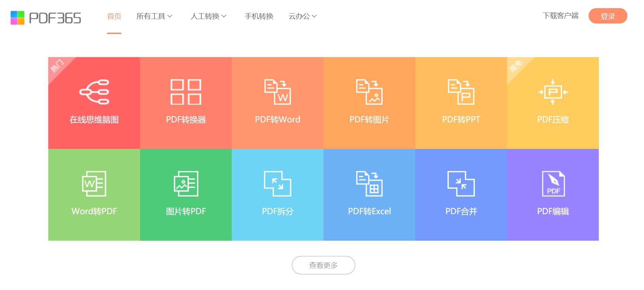
Task: Open the PDF转PPT icon
Action: coord(461,92)
